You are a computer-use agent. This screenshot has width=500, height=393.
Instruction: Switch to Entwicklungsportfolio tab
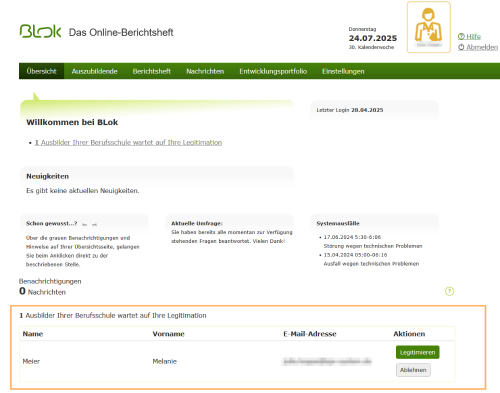[273, 71]
